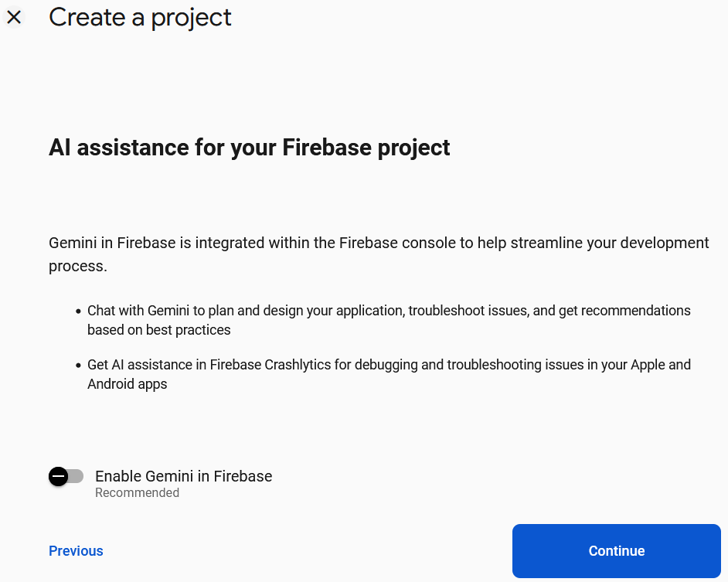Click the 'Gemini in Firebase is integrated' paragraph line
Image resolution: width=728 pixels, height=582 pixels.
379,243
